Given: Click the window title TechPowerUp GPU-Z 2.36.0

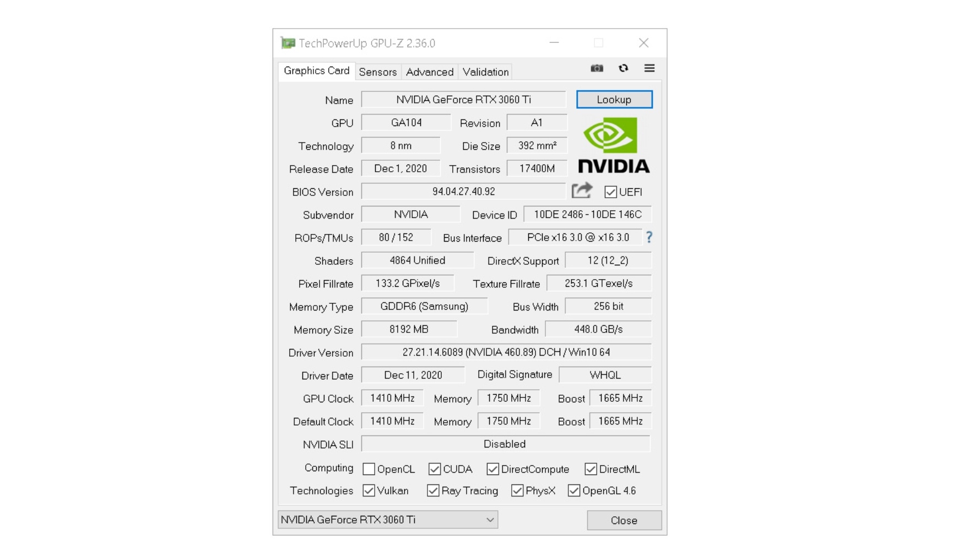Looking at the screenshot, I should 367,43.
